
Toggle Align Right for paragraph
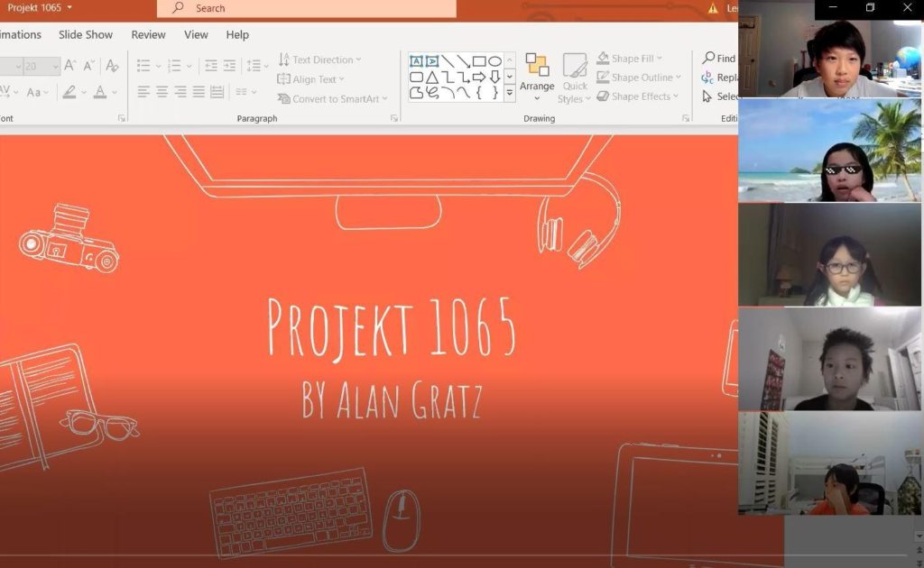tap(180, 92)
